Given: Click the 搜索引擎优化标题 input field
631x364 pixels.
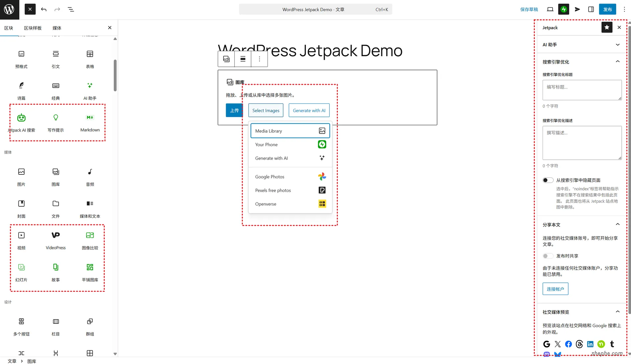Looking at the screenshot, I should (x=582, y=90).
